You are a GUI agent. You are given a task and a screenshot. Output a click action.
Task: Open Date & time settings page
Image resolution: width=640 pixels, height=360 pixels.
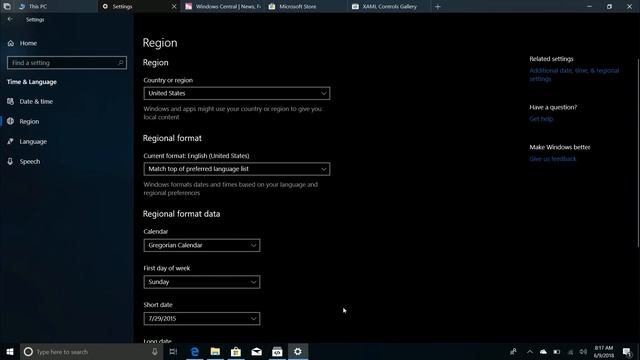point(36,101)
